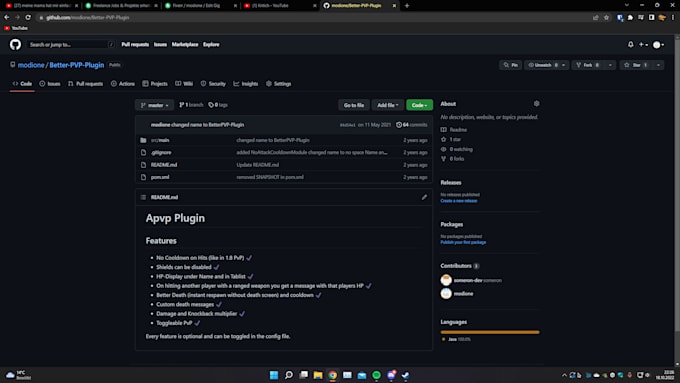The width and height of the screenshot is (680, 383).
Task: Open the modione contributor avatar
Action: click(x=446, y=294)
